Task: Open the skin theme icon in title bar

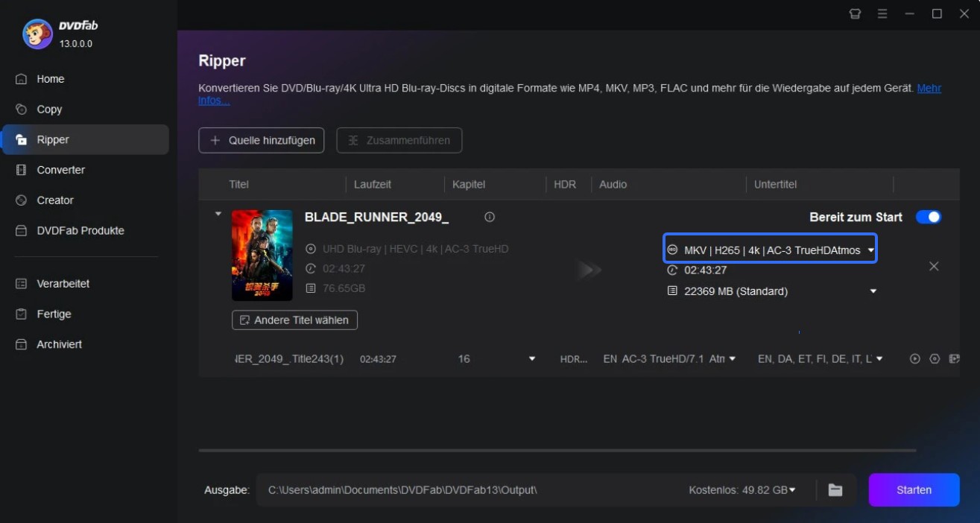Action: [x=855, y=13]
